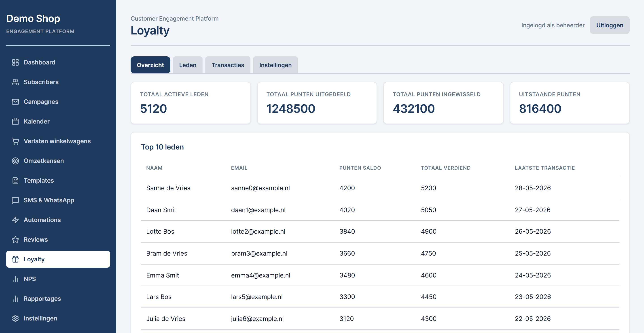The image size is (644, 333).
Task: Click the LAATSTE TRANSACTIE column header
Action: 545,168
